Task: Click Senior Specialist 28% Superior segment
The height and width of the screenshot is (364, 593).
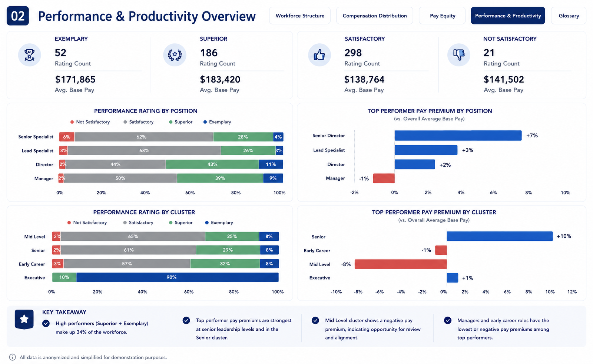Action: 243,137
